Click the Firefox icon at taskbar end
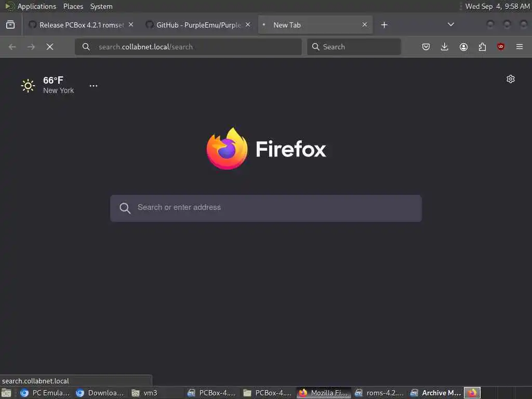Viewport: 532px width, 399px height. 472,393
